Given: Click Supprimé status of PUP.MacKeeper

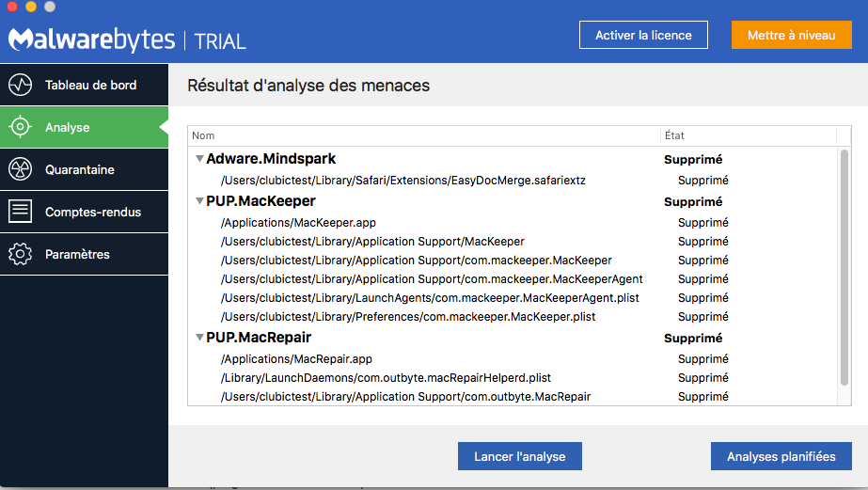Looking at the screenshot, I should (693, 202).
